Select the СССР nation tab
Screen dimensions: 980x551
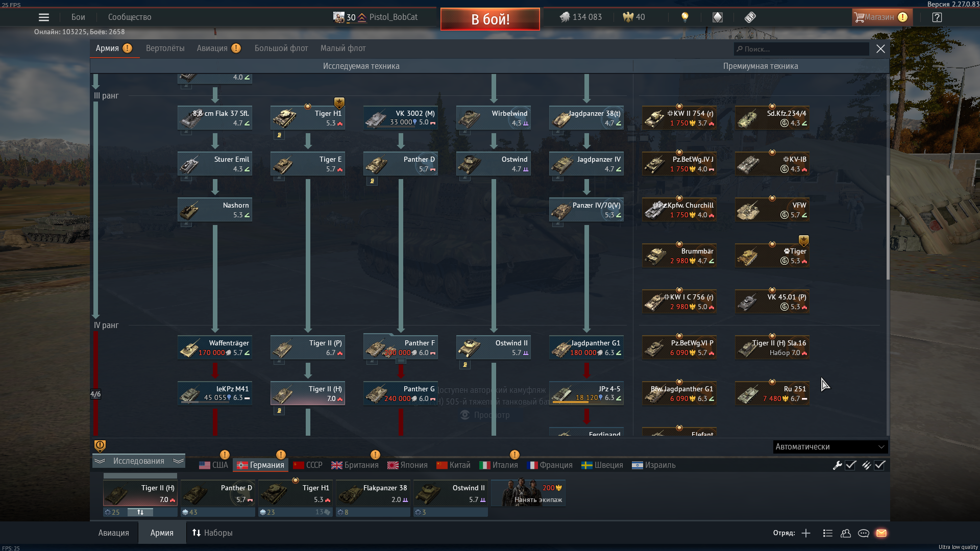pyautogui.click(x=308, y=465)
